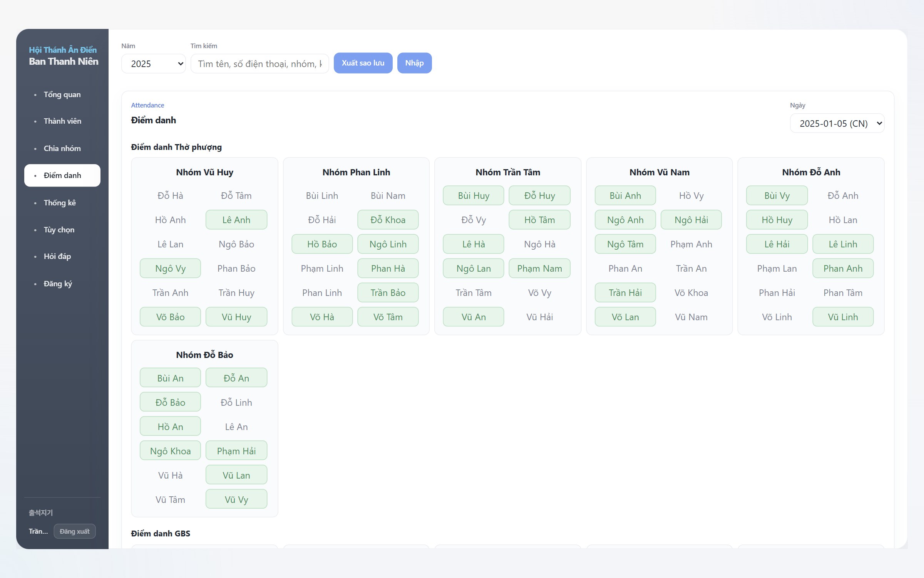Toggle attendance for Hồ Bảo
This screenshot has width=924, height=578.
pyautogui.click(x=322, y=244)
